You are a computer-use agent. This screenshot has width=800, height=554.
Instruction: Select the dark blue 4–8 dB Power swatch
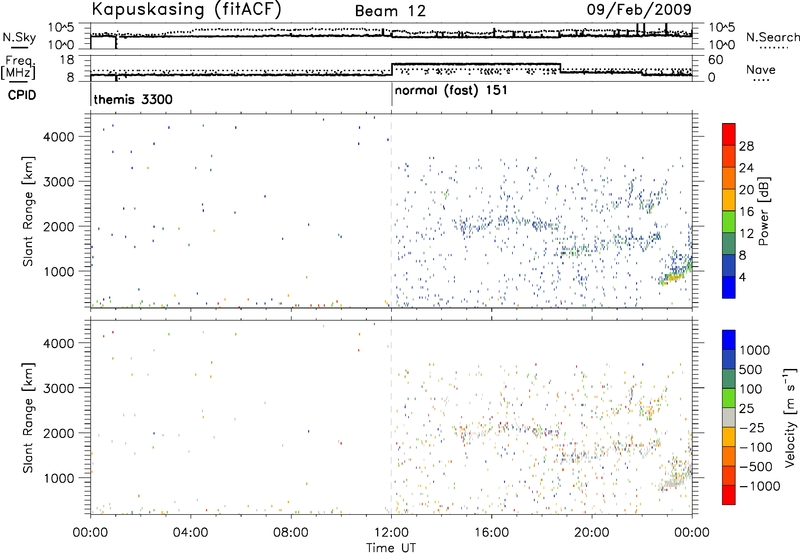click(729, 265)
